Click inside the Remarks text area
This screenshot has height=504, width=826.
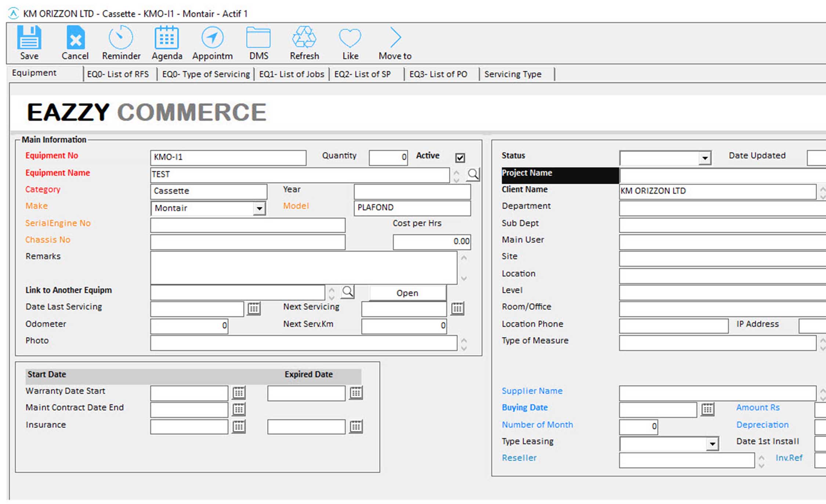pyautogui.click(x=304, y=268)
